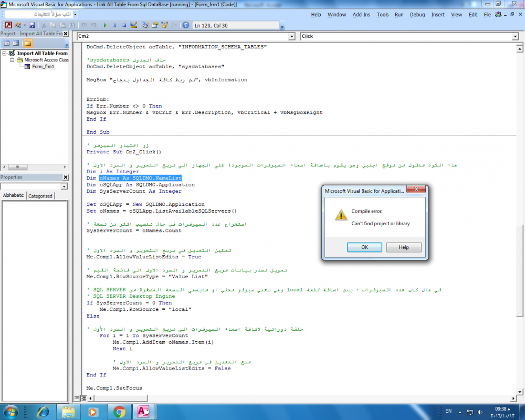
Task: Close the Compile error dialog
Action: [416, 189]
